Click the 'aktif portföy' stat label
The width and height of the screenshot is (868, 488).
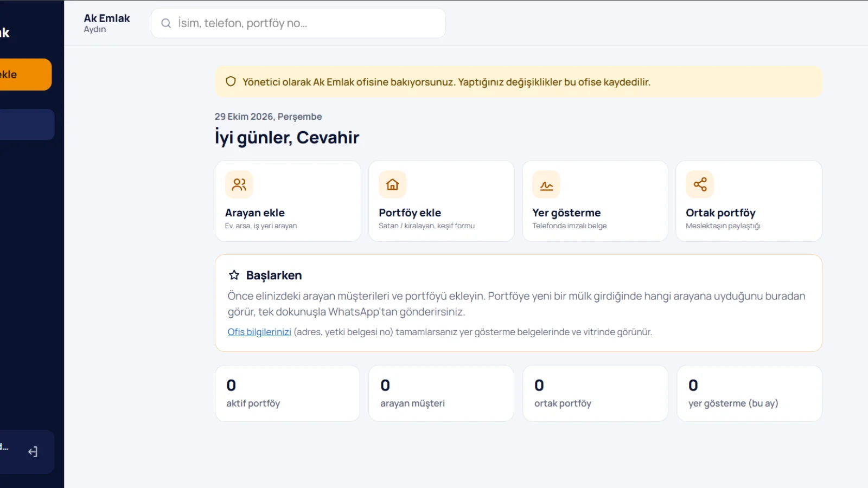(x=253, y=403)
